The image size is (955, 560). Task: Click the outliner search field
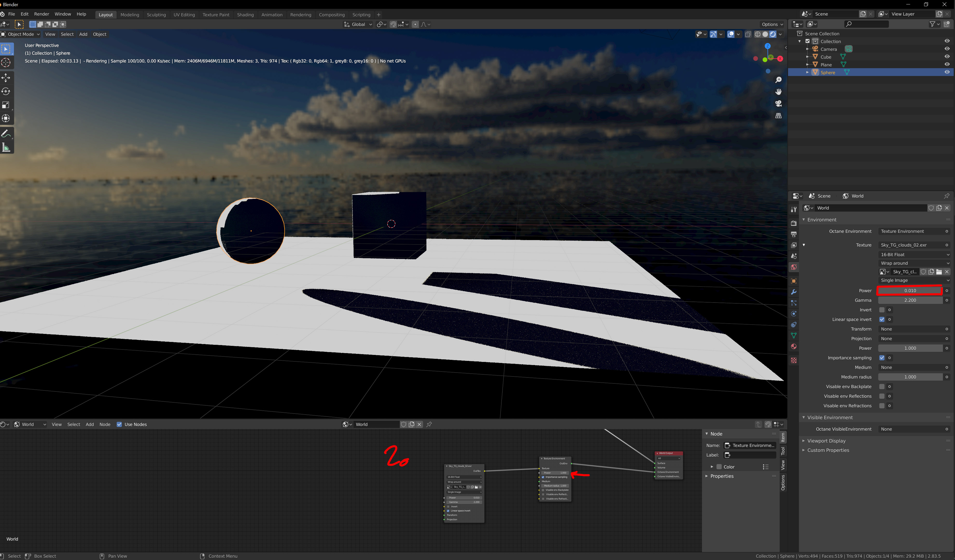click(x=867, y=24)
